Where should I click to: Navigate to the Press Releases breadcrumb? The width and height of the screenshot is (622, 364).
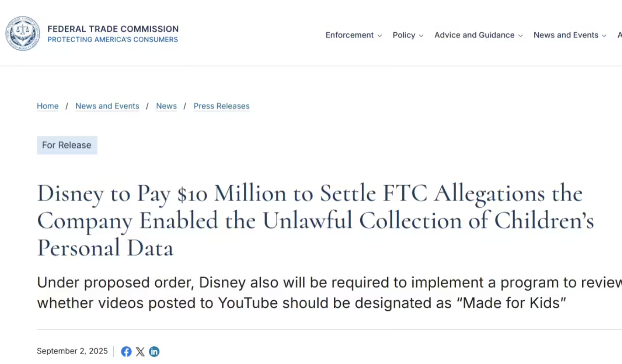coord(221,106)
